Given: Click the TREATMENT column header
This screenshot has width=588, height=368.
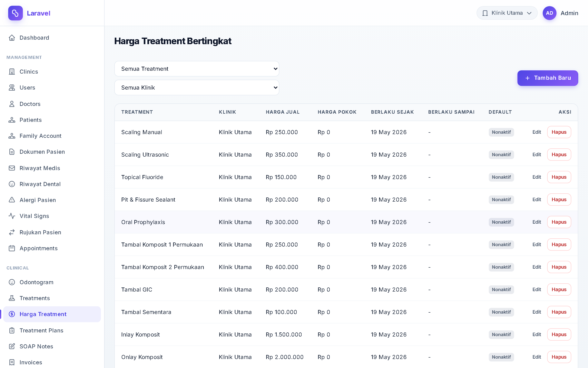Looking at the screenshot, I should (x=137, y=112).
